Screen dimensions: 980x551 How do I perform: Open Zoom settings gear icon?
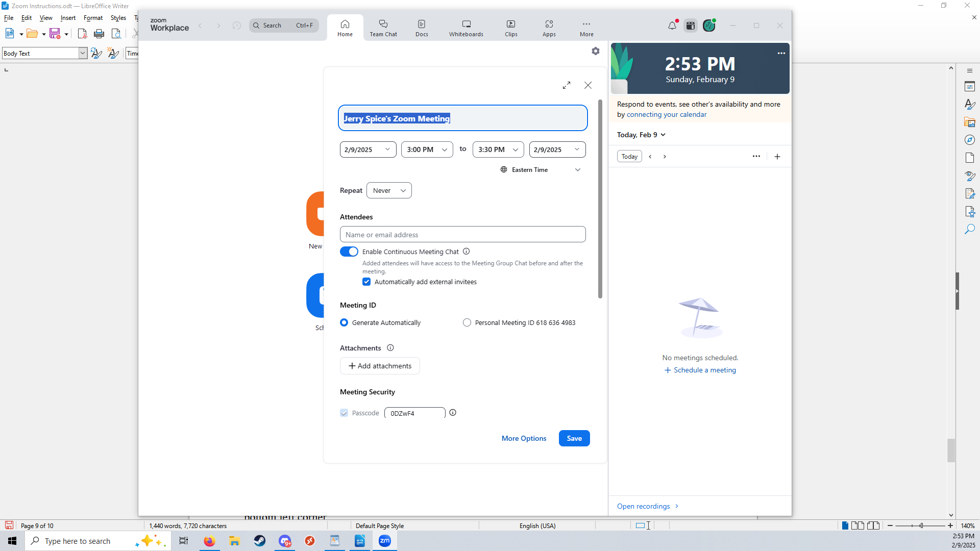[x=596, y=51]
